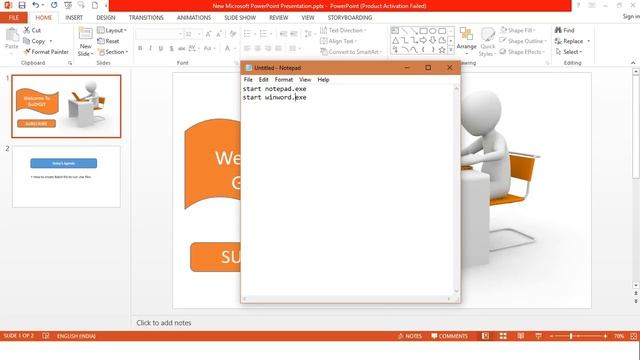Open the FILE tab
Image resolution: width=640 pixels, height=360 pixels.
pyautogui.click(x=13, y=18)
